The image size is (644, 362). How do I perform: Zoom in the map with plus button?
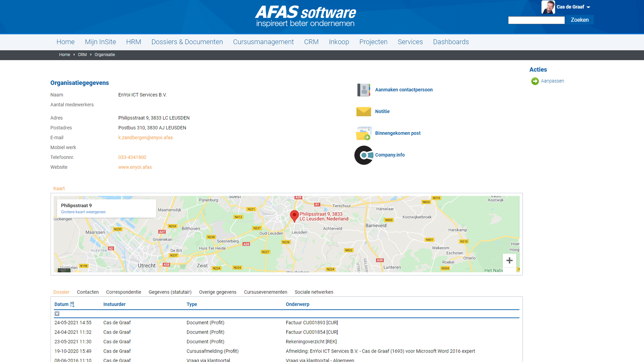(509, 260)
